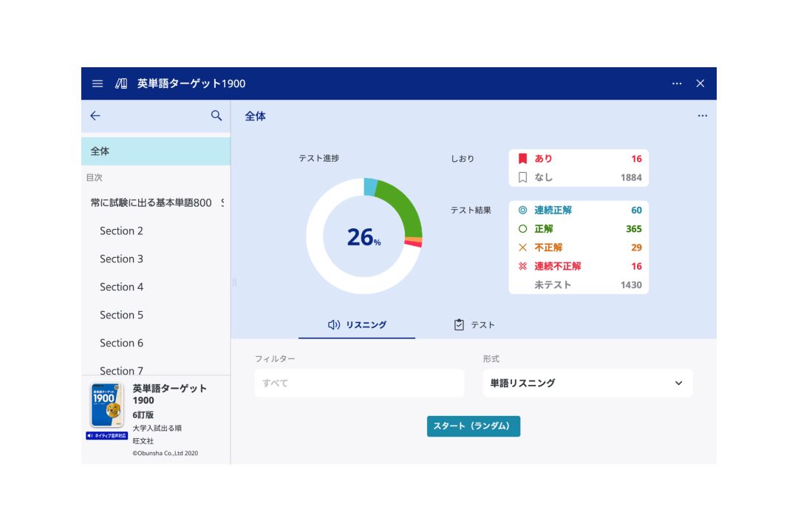Click the sidebar splitter handle

234,282
